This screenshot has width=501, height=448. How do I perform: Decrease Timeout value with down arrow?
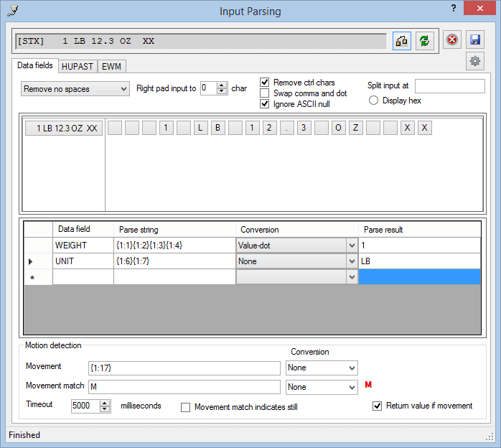pyautogui.click(x=105, y=409)
